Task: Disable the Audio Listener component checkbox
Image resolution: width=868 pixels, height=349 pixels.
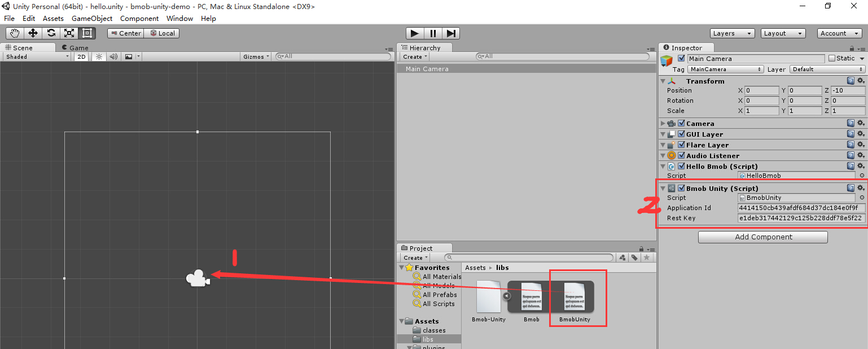Action: click(x=681, y=156)
